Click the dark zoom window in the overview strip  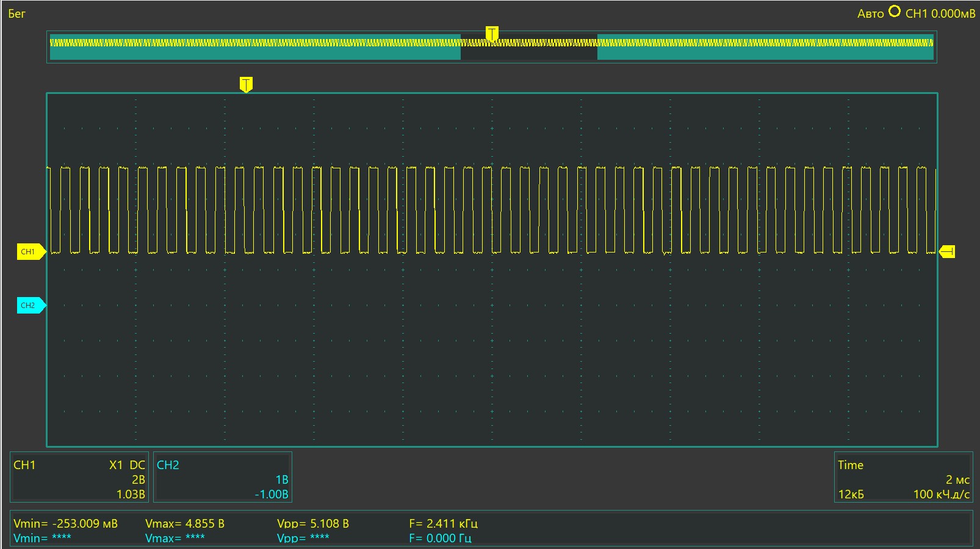[528, 48]
